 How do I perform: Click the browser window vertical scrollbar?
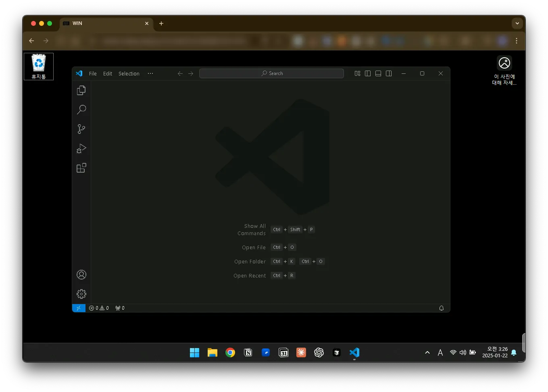click(523, 343)
